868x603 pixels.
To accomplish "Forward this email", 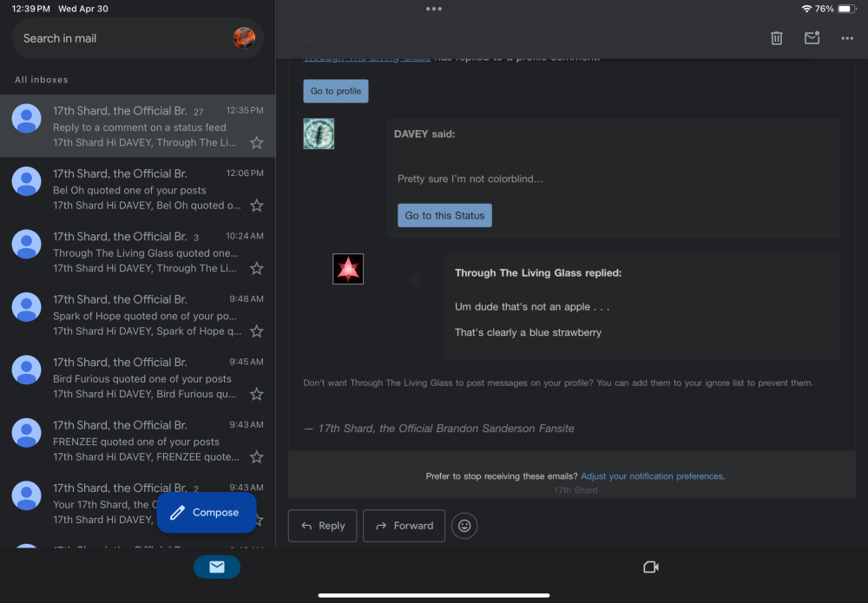I will click(404, 526).
